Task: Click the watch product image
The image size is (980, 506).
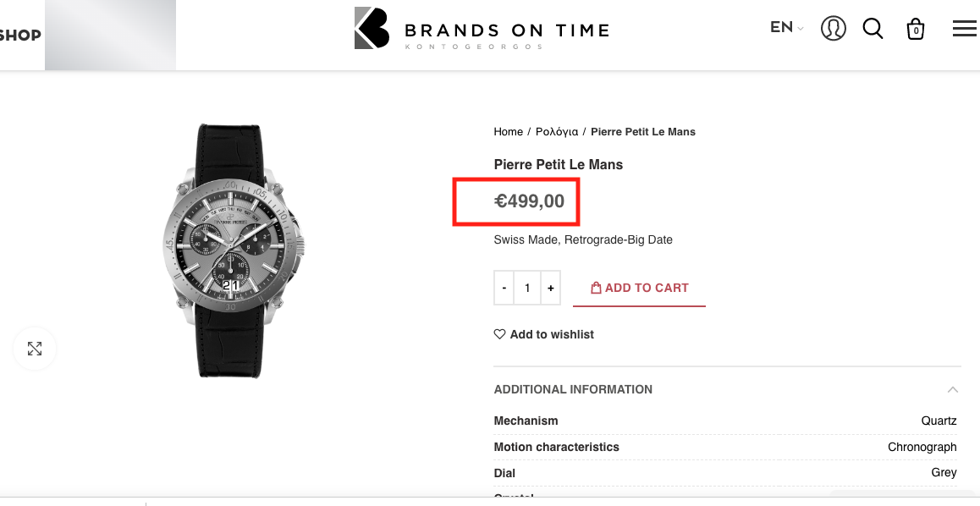Action: click(233, 251)
